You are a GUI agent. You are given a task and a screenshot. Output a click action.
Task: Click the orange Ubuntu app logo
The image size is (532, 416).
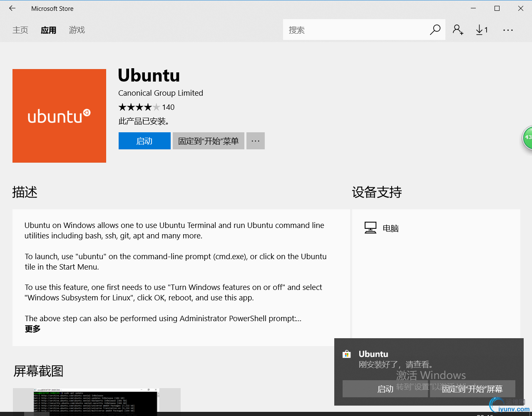pos(59,116)
